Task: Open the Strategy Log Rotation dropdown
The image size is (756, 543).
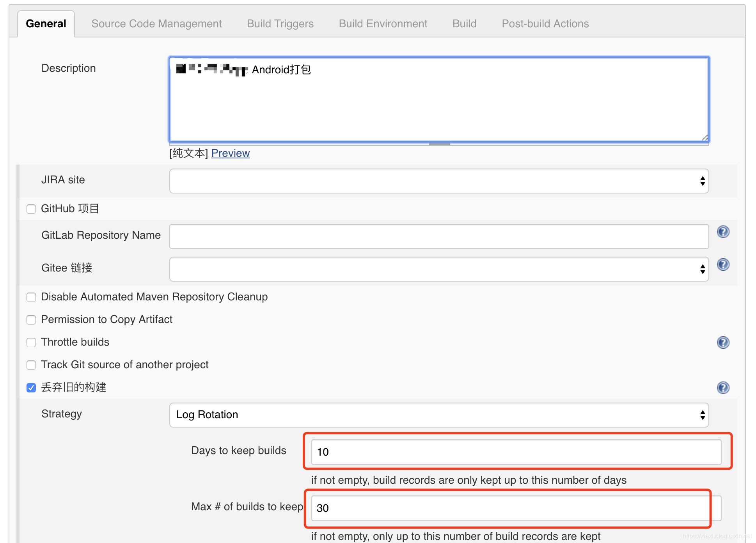Action: pyautogui.click(x=439, y=415)
